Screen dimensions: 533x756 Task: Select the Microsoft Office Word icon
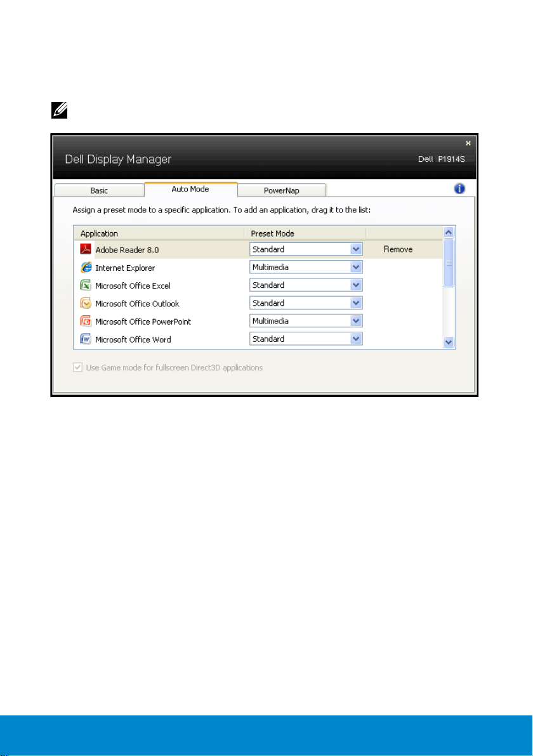86,339
